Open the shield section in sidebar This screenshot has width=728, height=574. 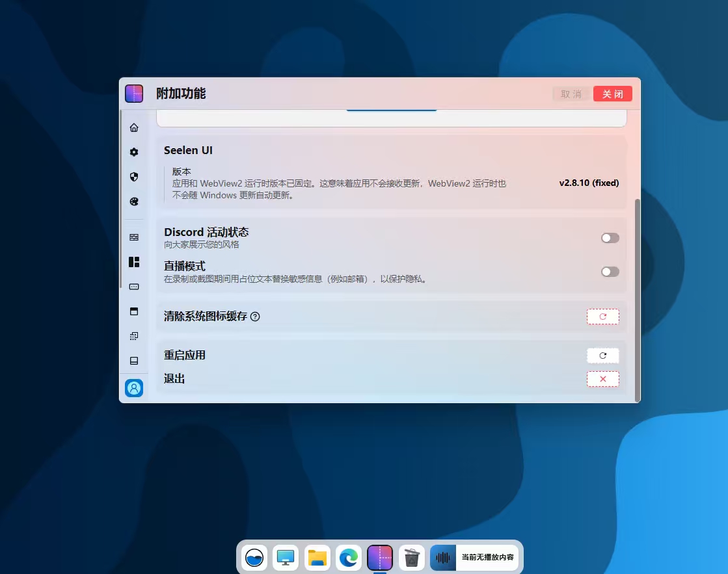pyautogui.click(x=134, y=177)
